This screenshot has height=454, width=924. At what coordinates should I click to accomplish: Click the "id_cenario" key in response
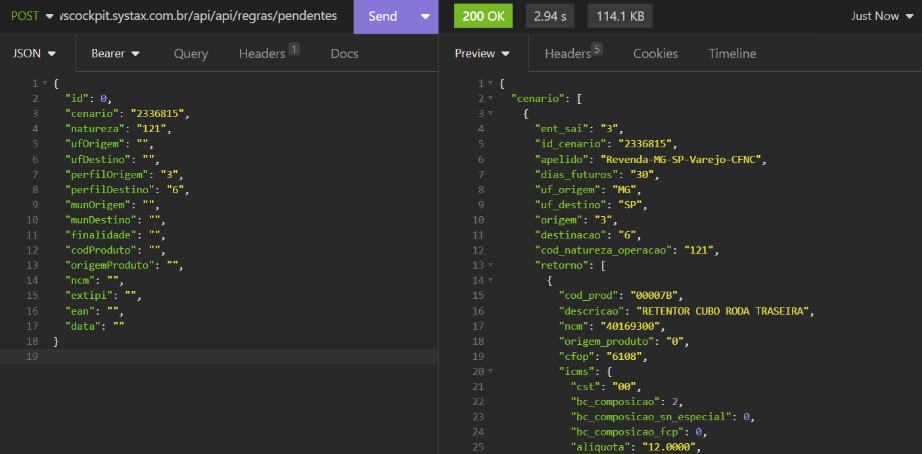click(x=573, y=144)
